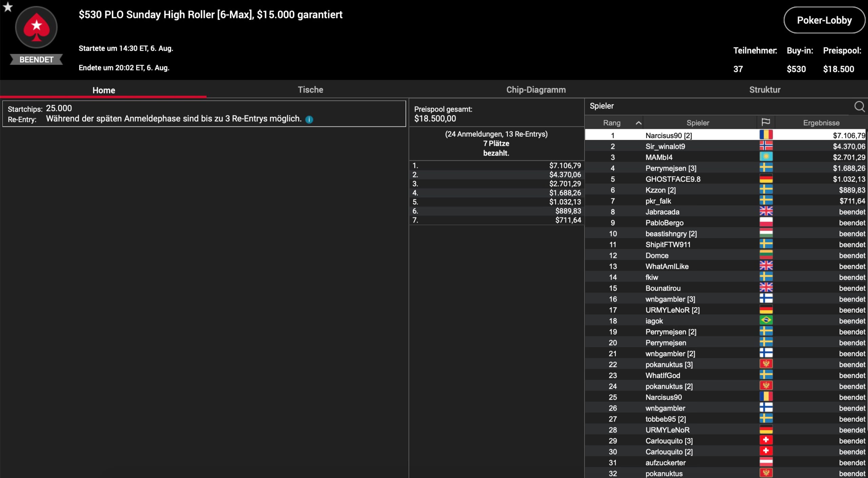Open the Chip-Diagramm tab
Image resolution: width=868 pixels, height=478 pixels.
(x=536, y=90)
